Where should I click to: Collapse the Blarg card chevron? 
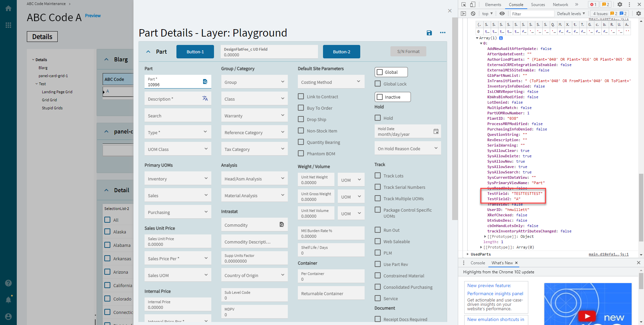pyautogui.click(x=106, y=59)
